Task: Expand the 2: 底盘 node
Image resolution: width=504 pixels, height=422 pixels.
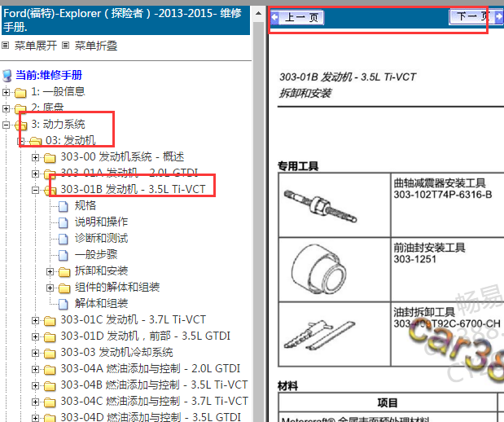Action: (6, 108)
